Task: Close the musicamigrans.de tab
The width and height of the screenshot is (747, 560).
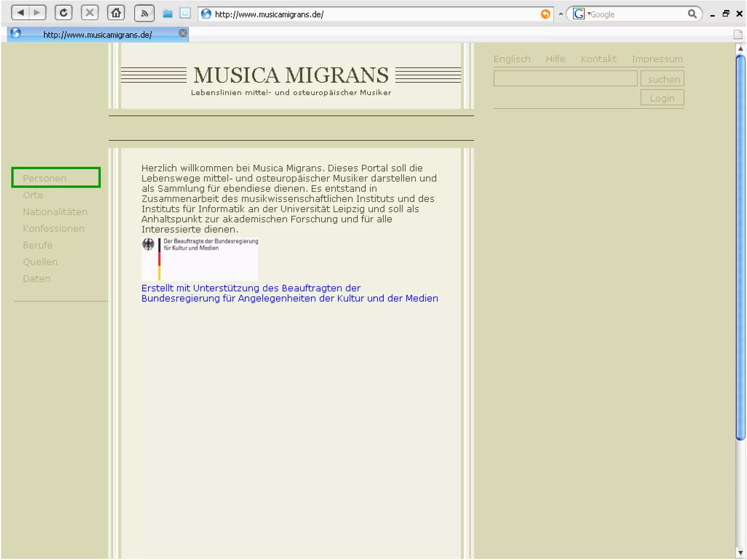Action: [183, 34]
